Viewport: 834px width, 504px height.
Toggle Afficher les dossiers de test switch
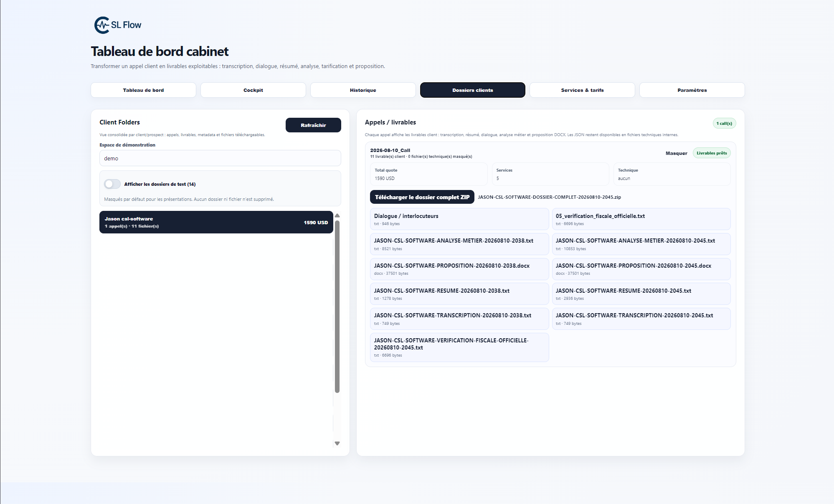112,184
